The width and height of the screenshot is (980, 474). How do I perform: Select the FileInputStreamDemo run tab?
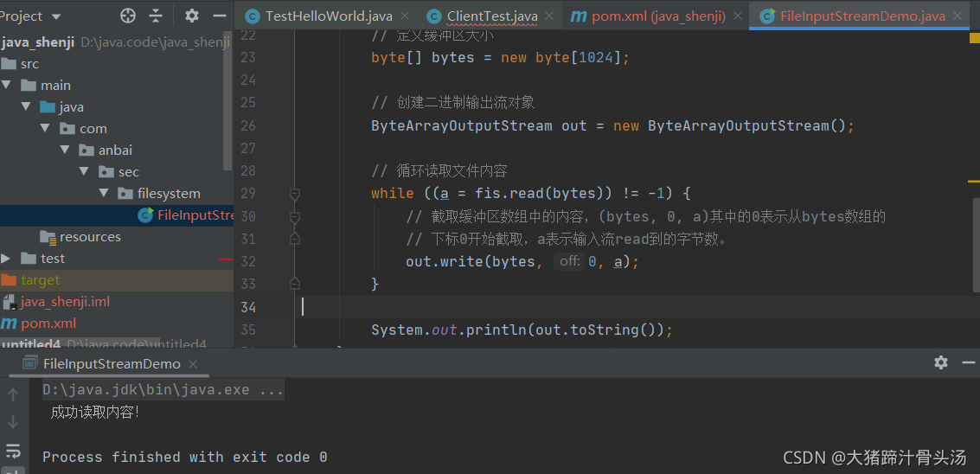[112, 363]
